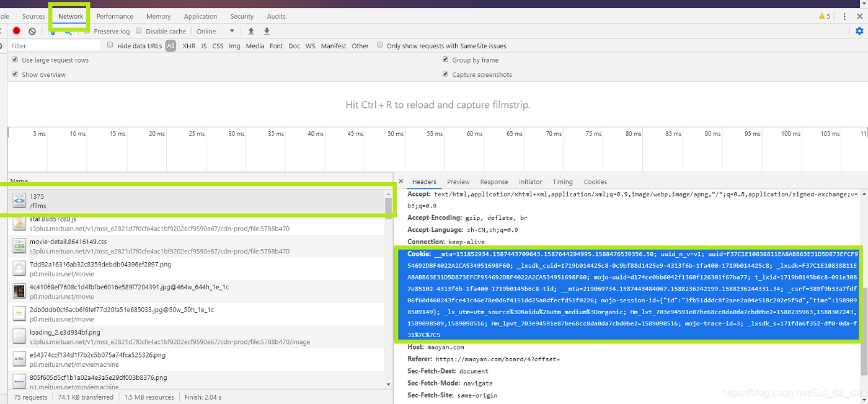The image size is (868, 404).
Task: Click thumbnail for e54374ccf134d1f7b2c5b075a74fca525326.png
Action: [19, 359]
